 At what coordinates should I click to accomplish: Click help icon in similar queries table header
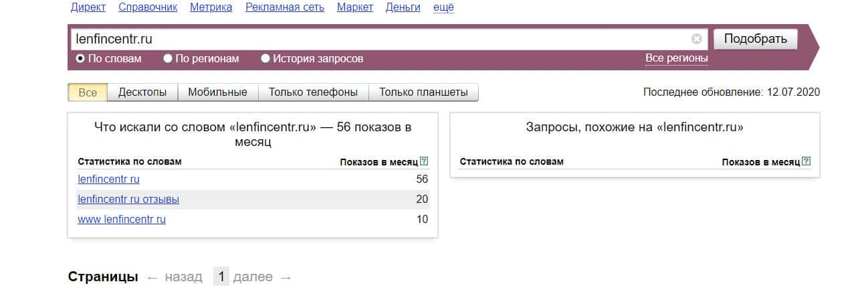(x=806, y=161)
